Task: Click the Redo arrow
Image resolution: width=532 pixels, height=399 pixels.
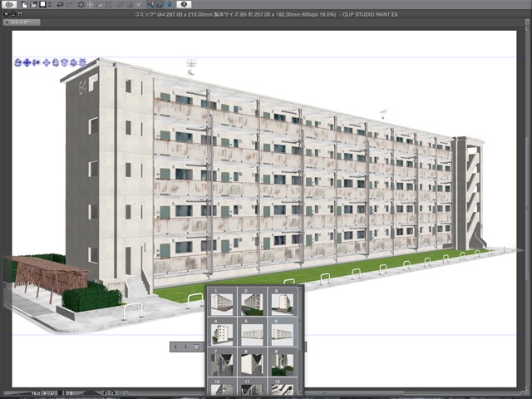Action: click(69, 4)
